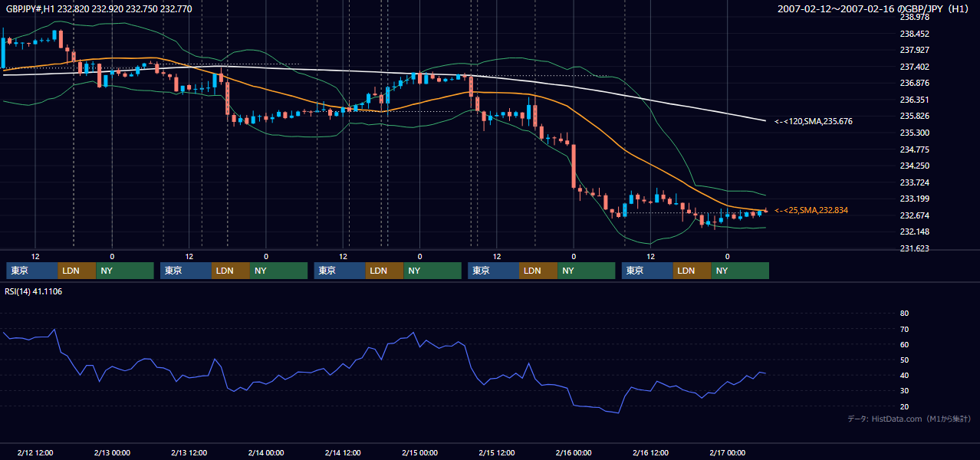Click the 235.300 price axis label
Viewport: 980px width, 460px height.
pos(914,133)
